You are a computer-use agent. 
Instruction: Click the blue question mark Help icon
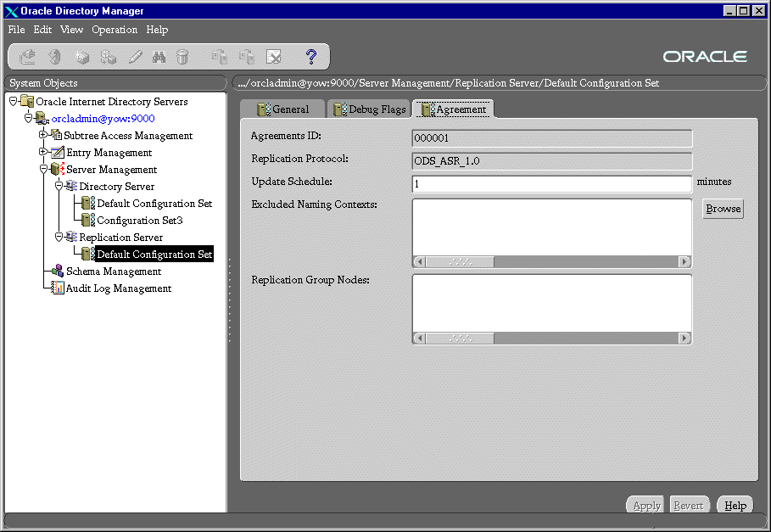tap(310, 57)
